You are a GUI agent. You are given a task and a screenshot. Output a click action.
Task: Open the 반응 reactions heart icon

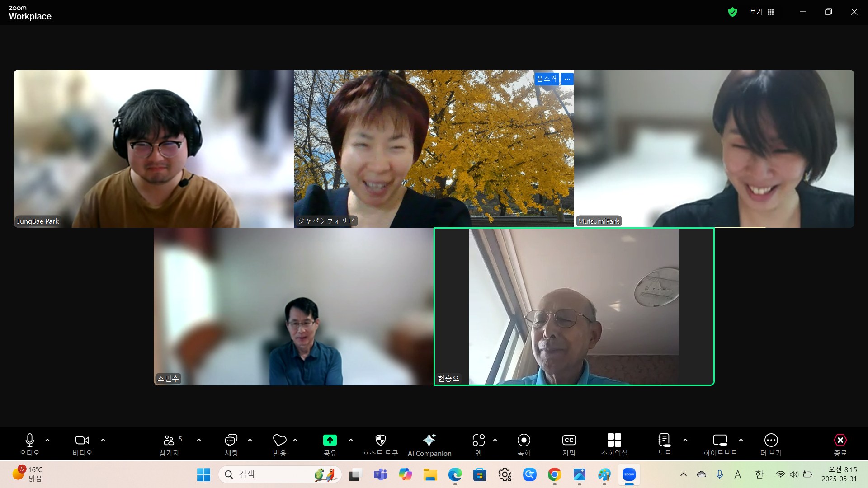[280, 445]
